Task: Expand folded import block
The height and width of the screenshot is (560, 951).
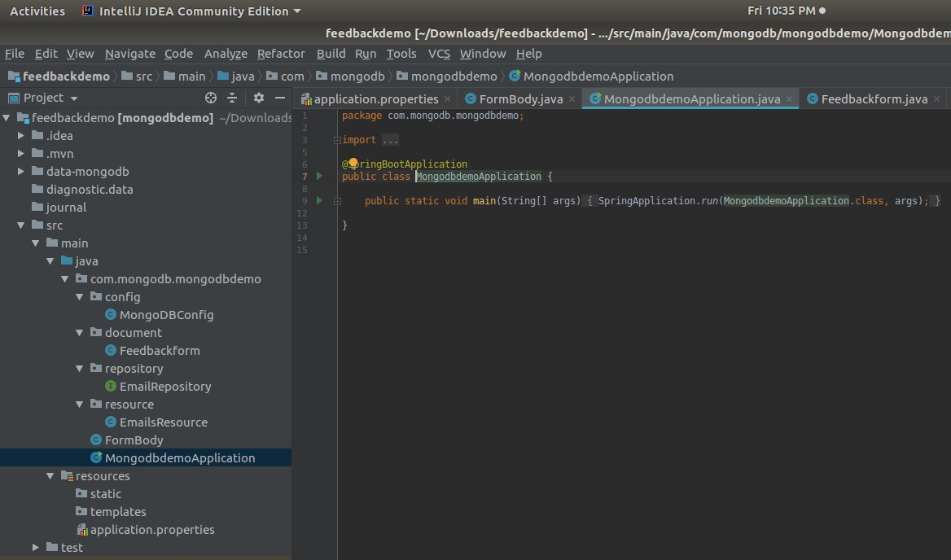Action: tap(337, 140)
